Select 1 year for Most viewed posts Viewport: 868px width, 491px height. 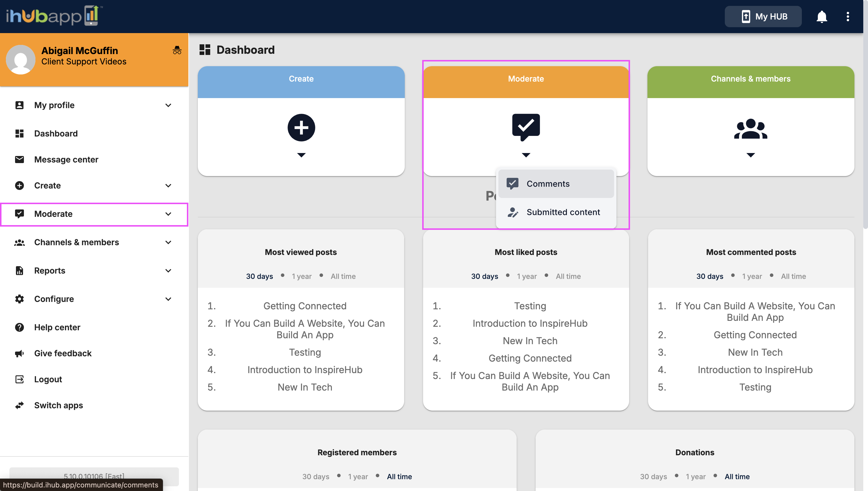(301, 276)
